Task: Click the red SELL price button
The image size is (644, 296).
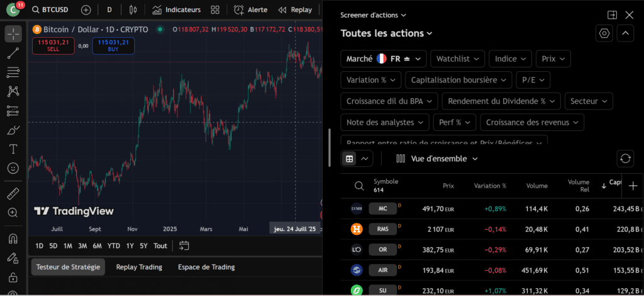Action: (x=53, y=45)
